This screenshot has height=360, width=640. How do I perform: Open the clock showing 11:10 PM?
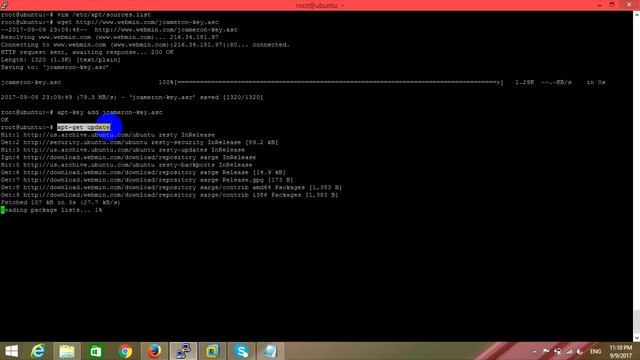[x=620, y=351]
